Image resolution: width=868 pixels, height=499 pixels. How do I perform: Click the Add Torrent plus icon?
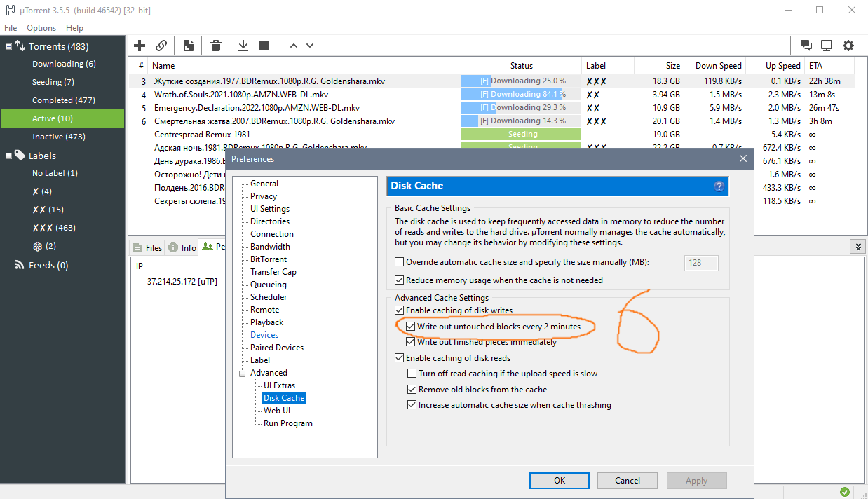140,46
